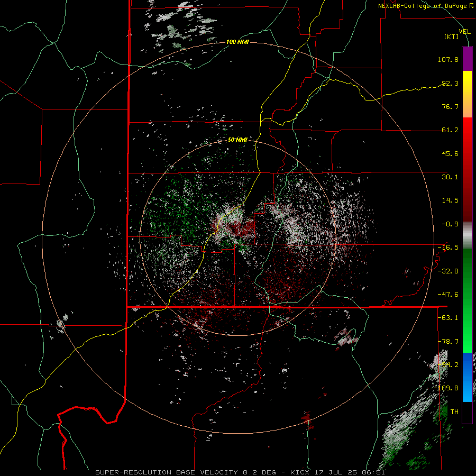Click the -109.8 velocity scale value
The image size is (476, 476).
[x=446, y=388]
